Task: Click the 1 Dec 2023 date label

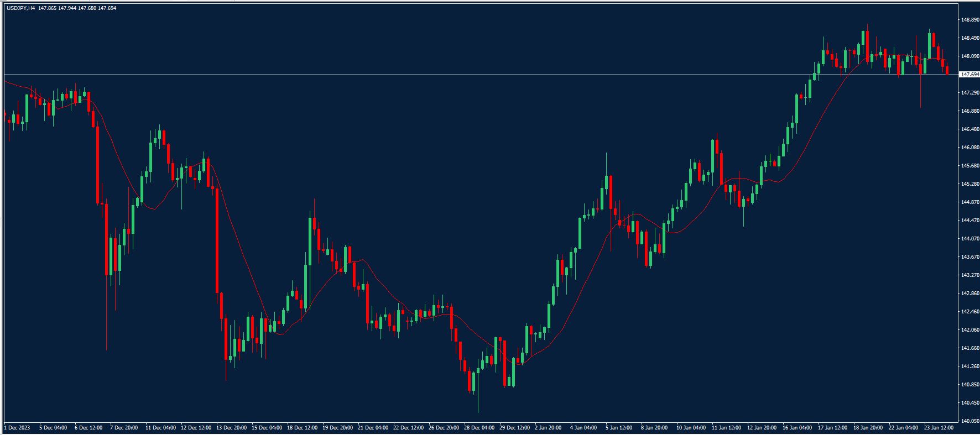Action: tap(16, 427)
